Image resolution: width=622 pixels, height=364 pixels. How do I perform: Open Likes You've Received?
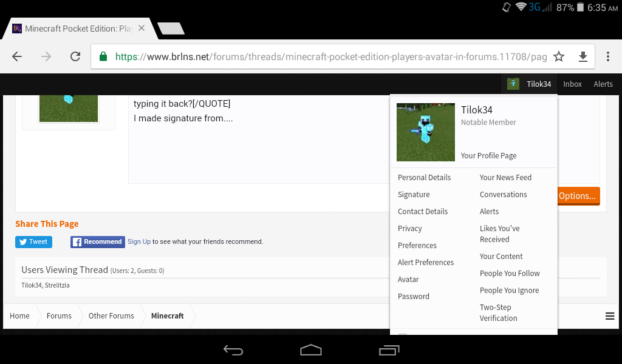(499, 234)
